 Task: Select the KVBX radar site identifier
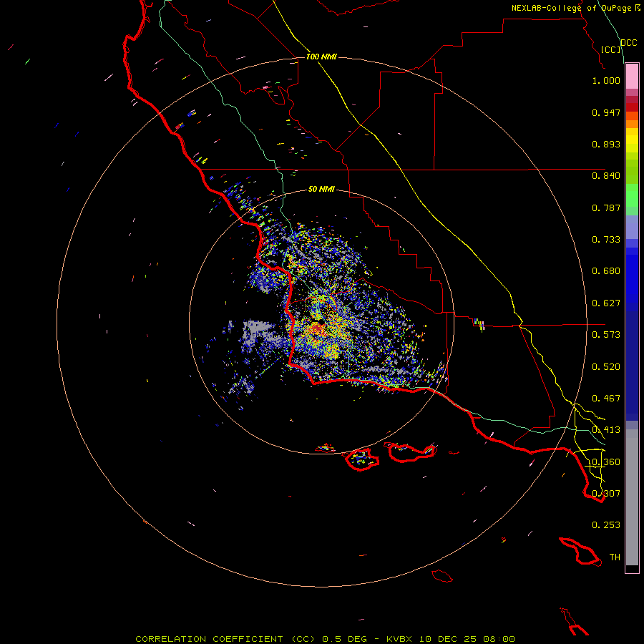pyautogui.click(x=399, y=639)
